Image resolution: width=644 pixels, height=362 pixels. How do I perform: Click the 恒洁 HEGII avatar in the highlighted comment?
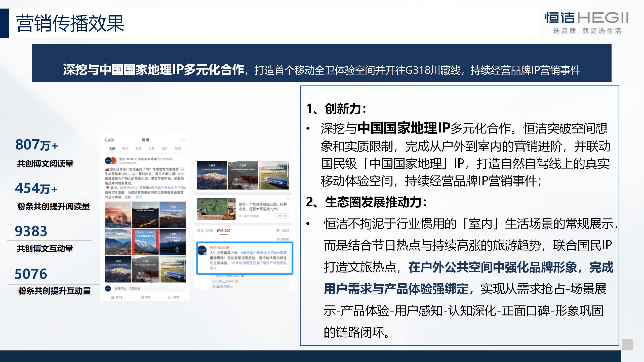click(x=202, y=251)
